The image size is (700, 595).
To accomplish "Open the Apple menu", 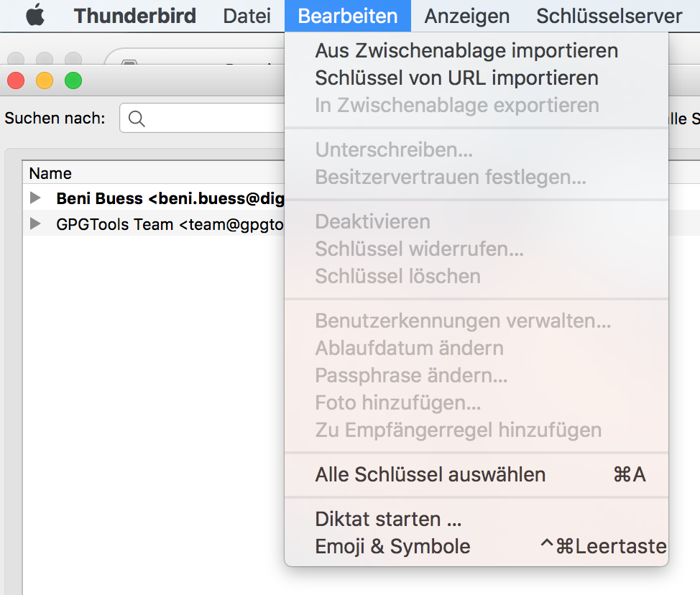I will [35, 15].
